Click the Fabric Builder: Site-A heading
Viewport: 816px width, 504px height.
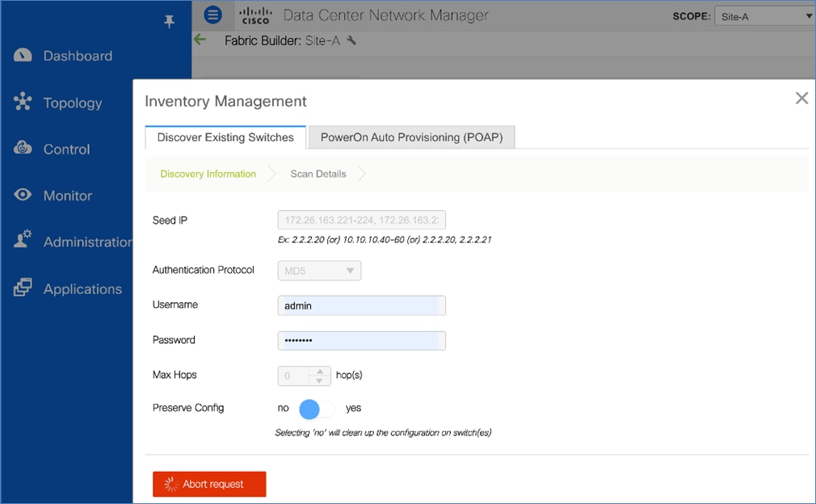(x=282, y=40)
